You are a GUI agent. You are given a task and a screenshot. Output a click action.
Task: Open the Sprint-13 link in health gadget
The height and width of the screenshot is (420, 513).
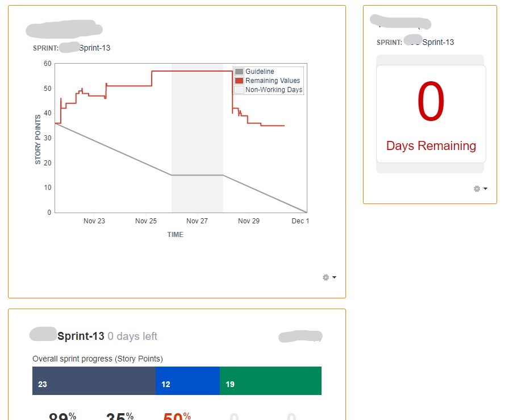tap(81, 336)
